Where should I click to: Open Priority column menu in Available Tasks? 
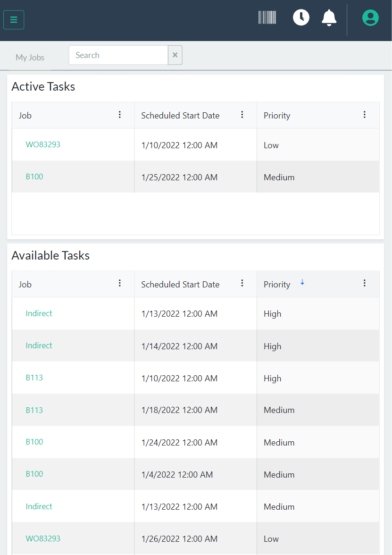[x=364, y=283]
